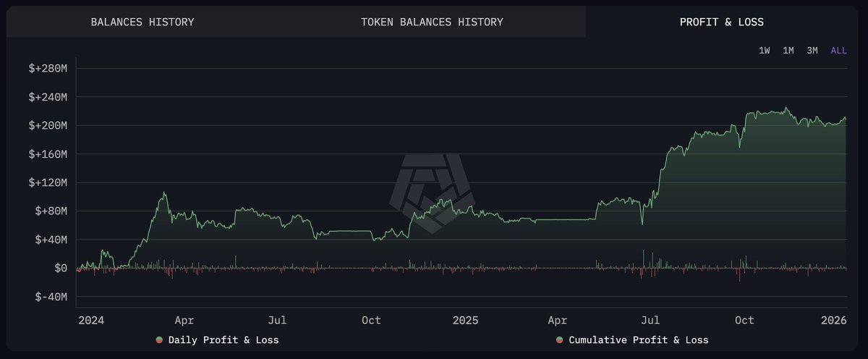Image resolution: width=868 pixels, height=359 pixels.
Task: Set time range to 1M
Action: 788,50
